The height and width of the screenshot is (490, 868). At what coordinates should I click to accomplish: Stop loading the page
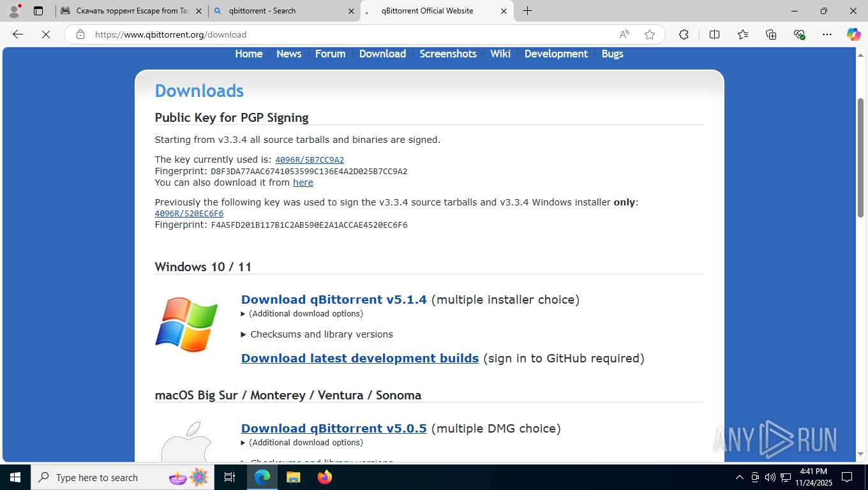click(46, 34)
